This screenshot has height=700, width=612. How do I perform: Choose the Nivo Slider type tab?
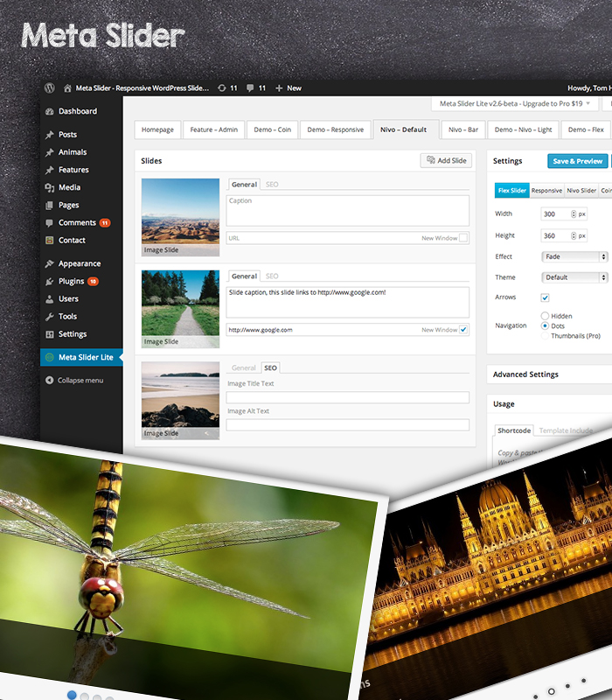click(x=581, y=191)
